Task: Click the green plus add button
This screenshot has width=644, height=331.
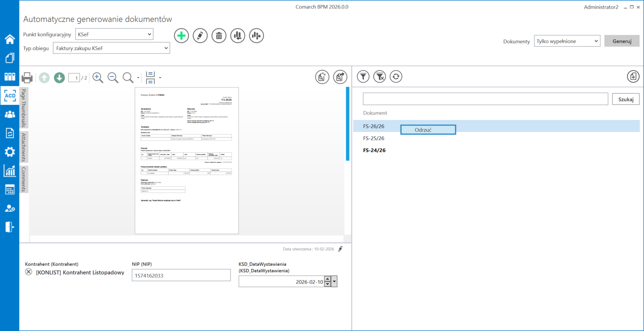Action: (x=181, y=36)
